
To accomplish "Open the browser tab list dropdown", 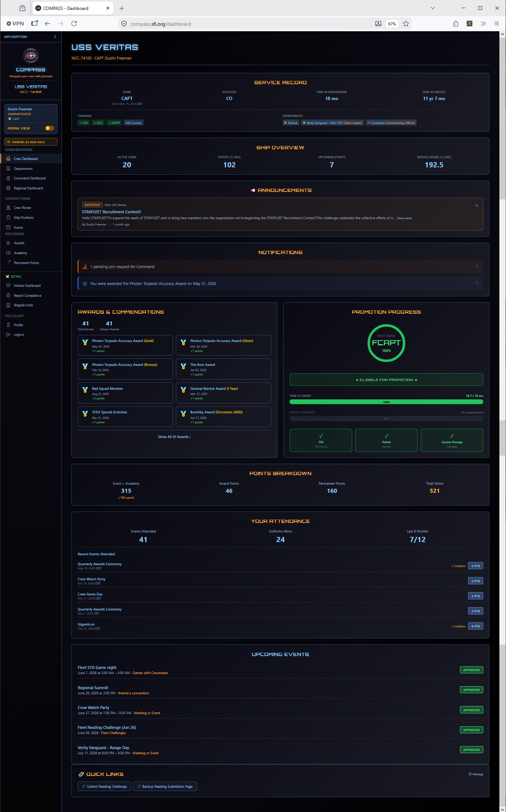I will pos(433,8).
